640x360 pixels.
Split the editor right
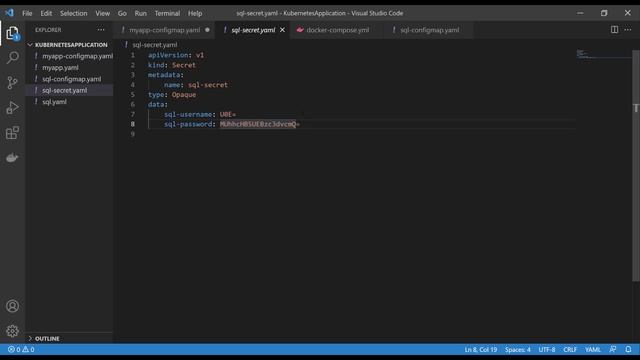pyautogui.click(x=614, y=30)
